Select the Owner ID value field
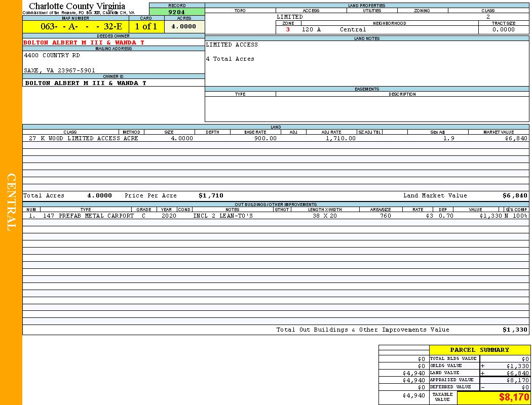 click(x=86, y=83)
